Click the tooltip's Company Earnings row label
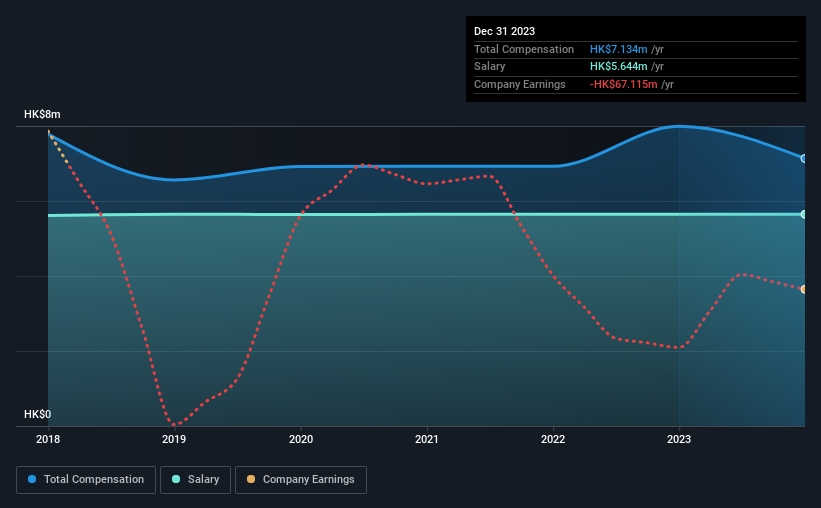 [519, 84]
